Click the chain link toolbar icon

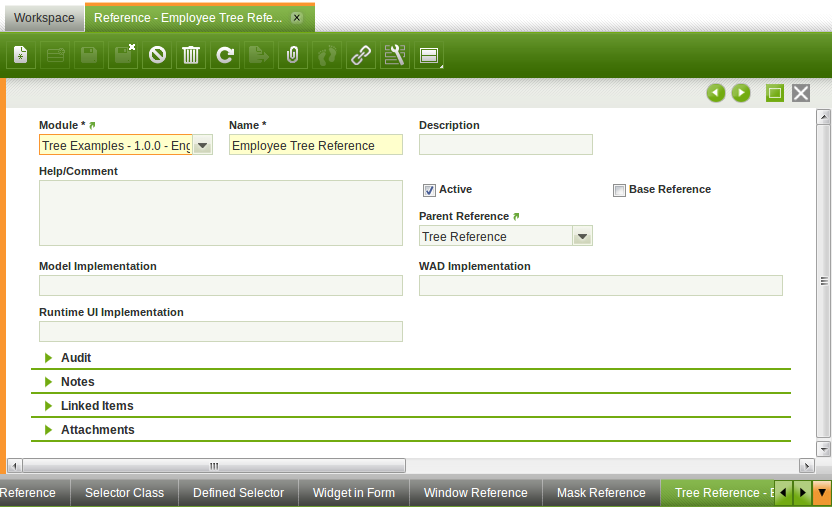[360, 55]
